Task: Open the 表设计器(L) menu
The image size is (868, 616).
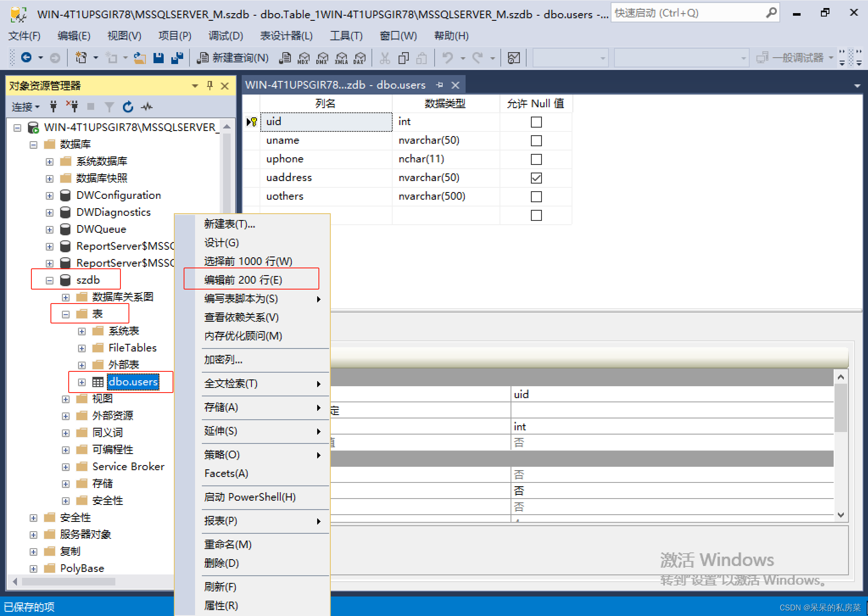Action: tap(287, 36)
